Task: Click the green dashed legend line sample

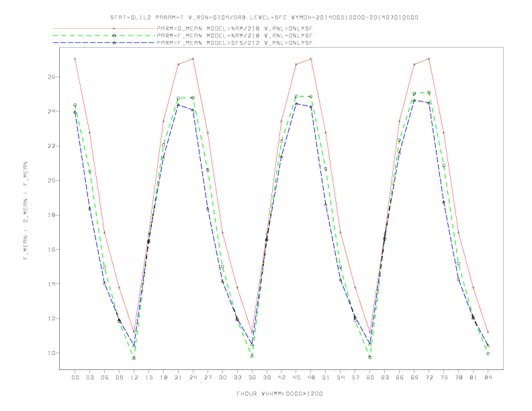Action: point(104,36)
